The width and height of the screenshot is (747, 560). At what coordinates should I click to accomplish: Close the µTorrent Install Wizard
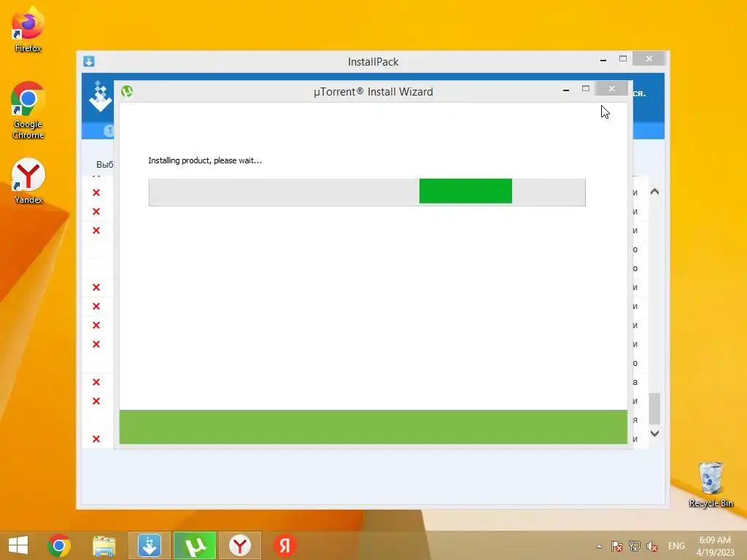tap(612, 88)
